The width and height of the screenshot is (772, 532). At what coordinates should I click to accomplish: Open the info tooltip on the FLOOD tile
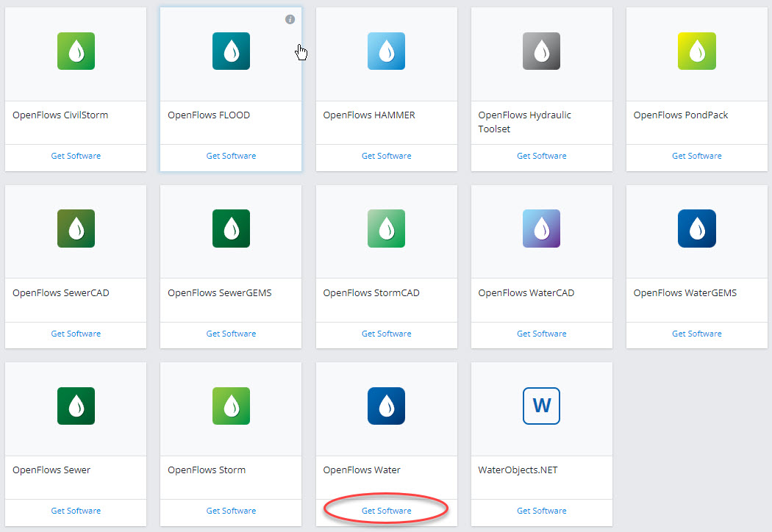(290, 20)
